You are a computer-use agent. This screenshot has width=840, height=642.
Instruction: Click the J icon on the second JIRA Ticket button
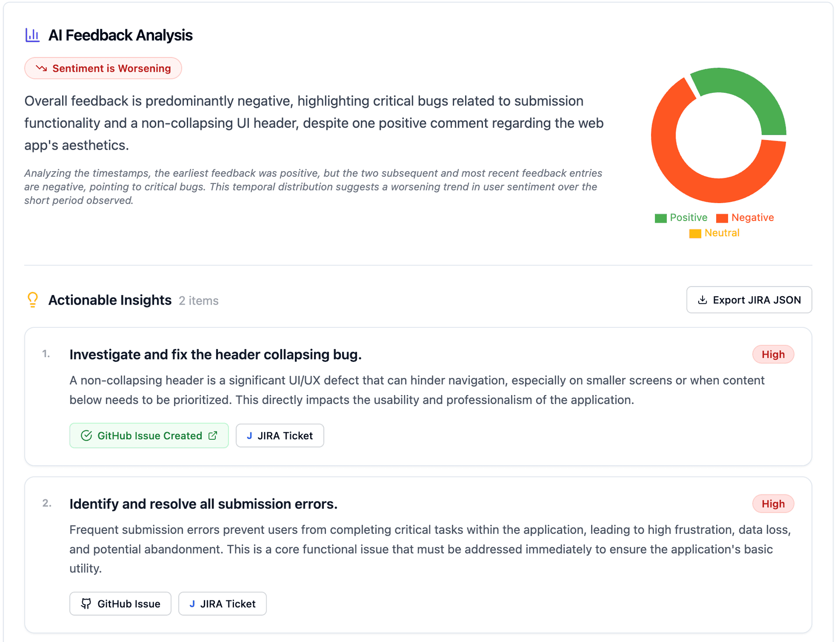coord(192,603)
